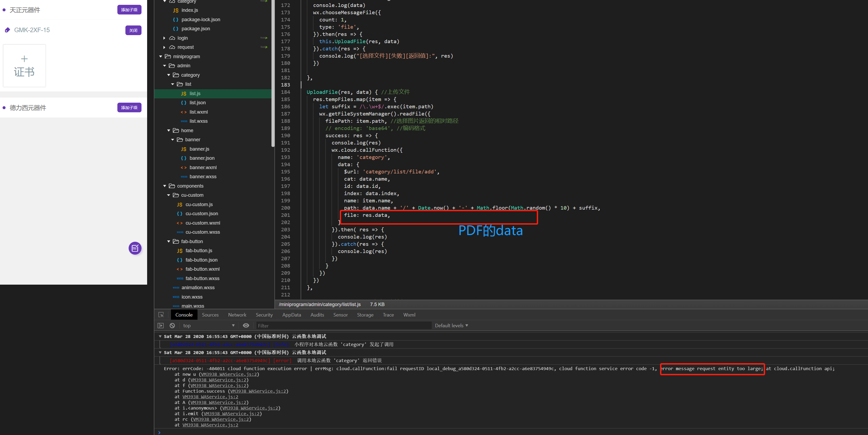Click the 关闭 button
The image size is (868, 435).
133,30
